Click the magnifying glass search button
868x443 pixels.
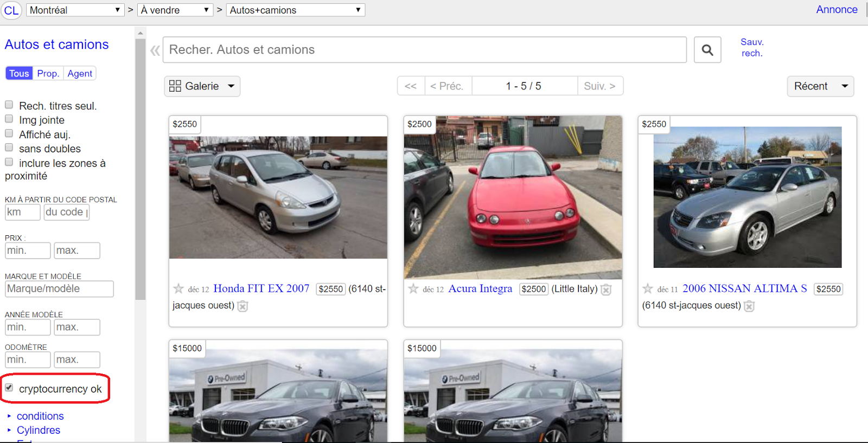coord(707,50)
